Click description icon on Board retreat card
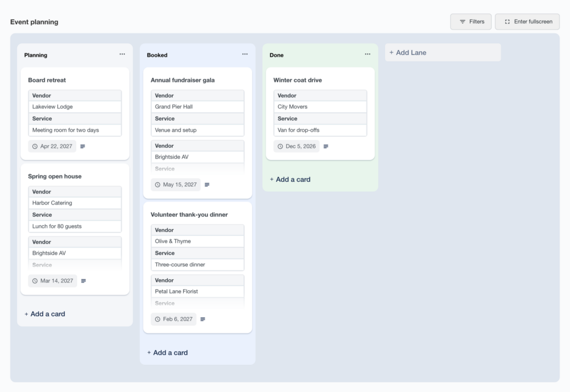 click(x=82, y=146)
